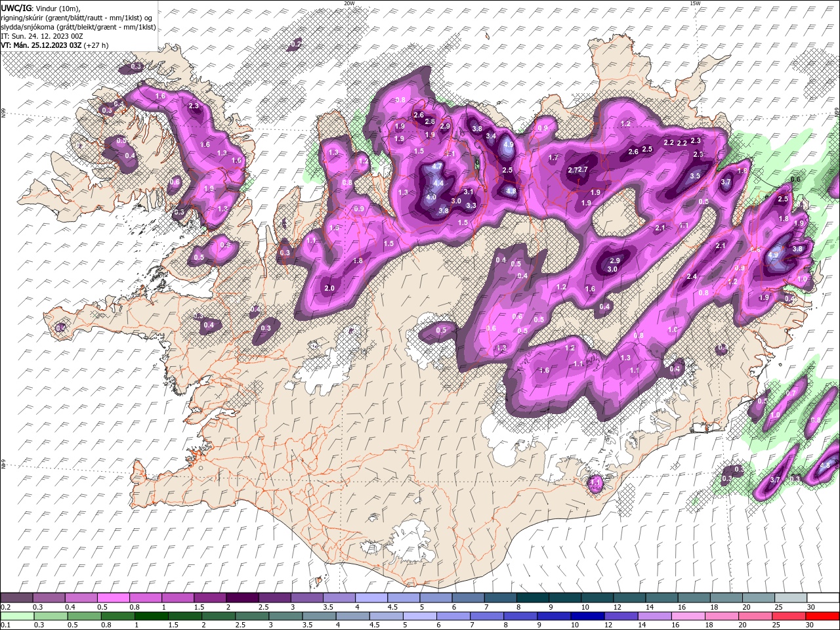This screenshot has height=630, width=840.
Task: Click the '30' label on the snow legend row
Action: click(x=810, y=607)
